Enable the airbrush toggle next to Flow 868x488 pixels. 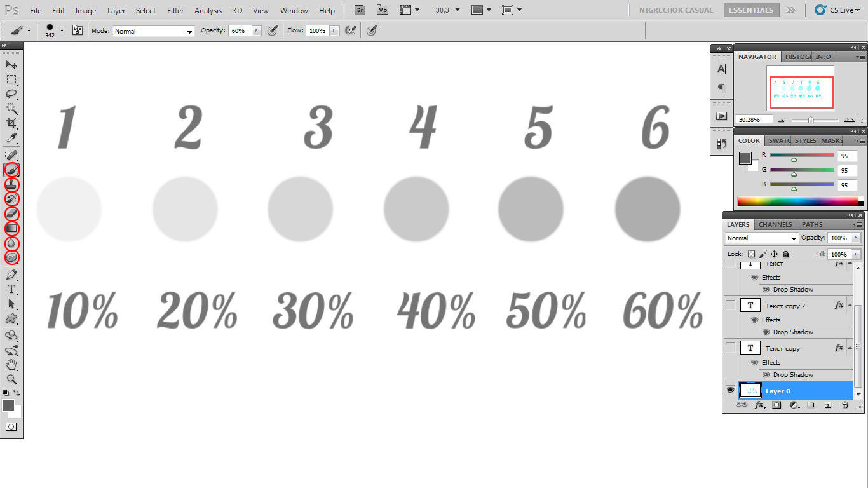point(350,30)
